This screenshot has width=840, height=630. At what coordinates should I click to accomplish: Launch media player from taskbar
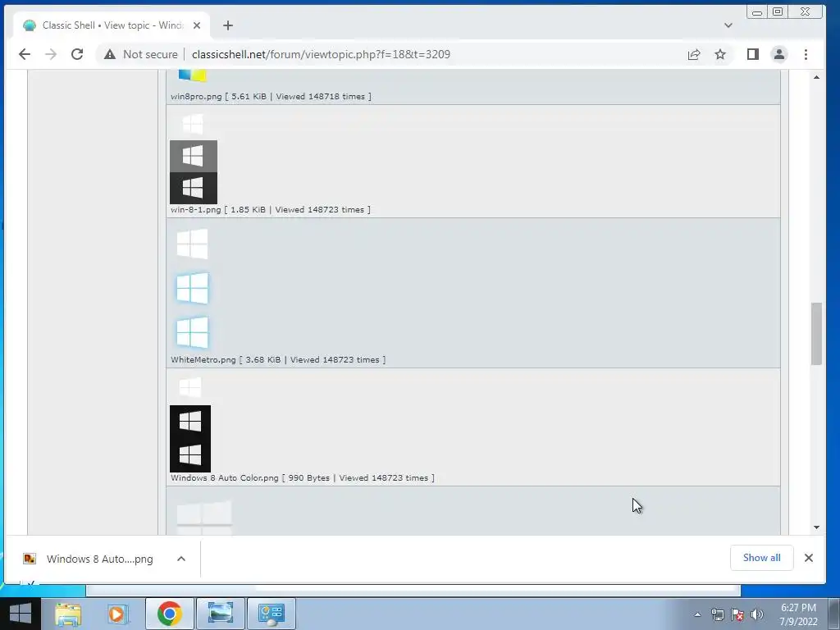pyautogui.click(x=116, y=614)
